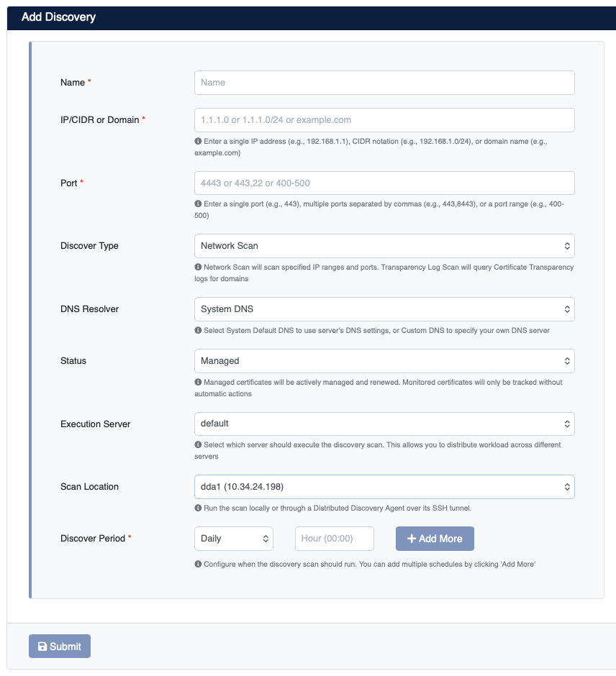Image resolution: width=616 pixels, height=676 pixels.
Task: Click info icon under DNS Resolver dropdown
Action: pos(198,330)
